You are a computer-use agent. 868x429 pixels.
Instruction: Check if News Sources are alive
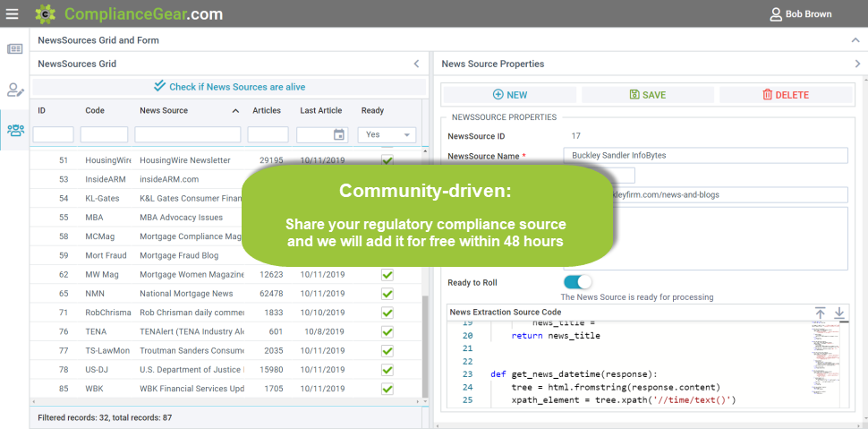[229, 87]
